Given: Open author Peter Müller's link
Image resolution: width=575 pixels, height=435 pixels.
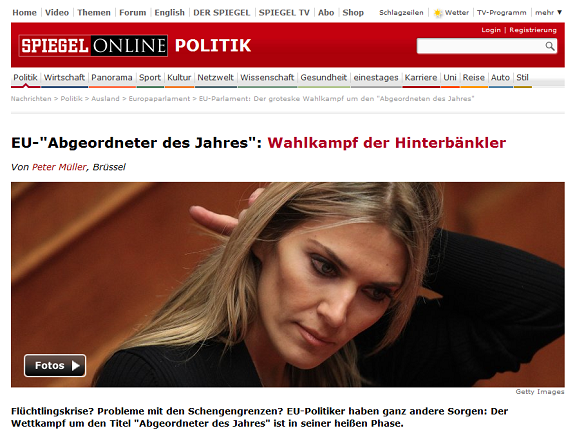Looking at the screenshot, I should coord(59,167).
